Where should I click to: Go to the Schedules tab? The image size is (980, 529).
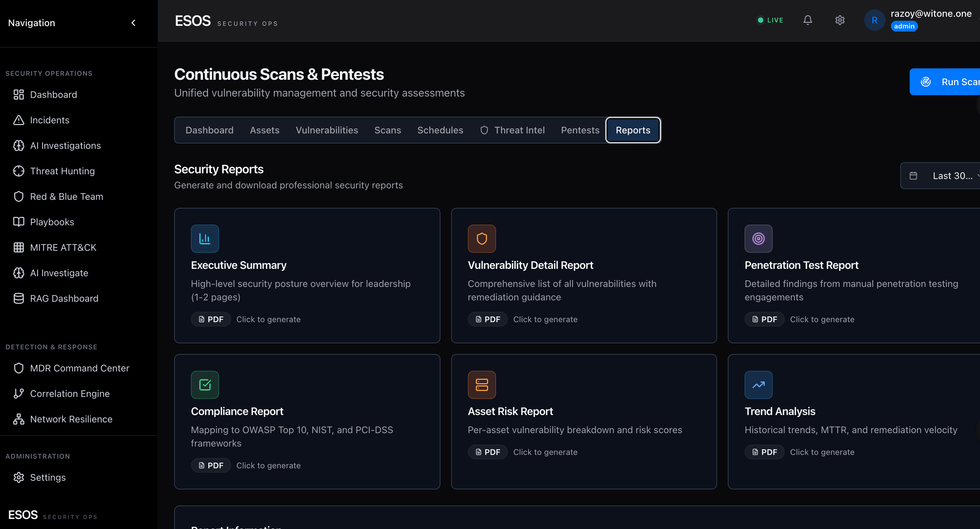[x=440, y=130]
